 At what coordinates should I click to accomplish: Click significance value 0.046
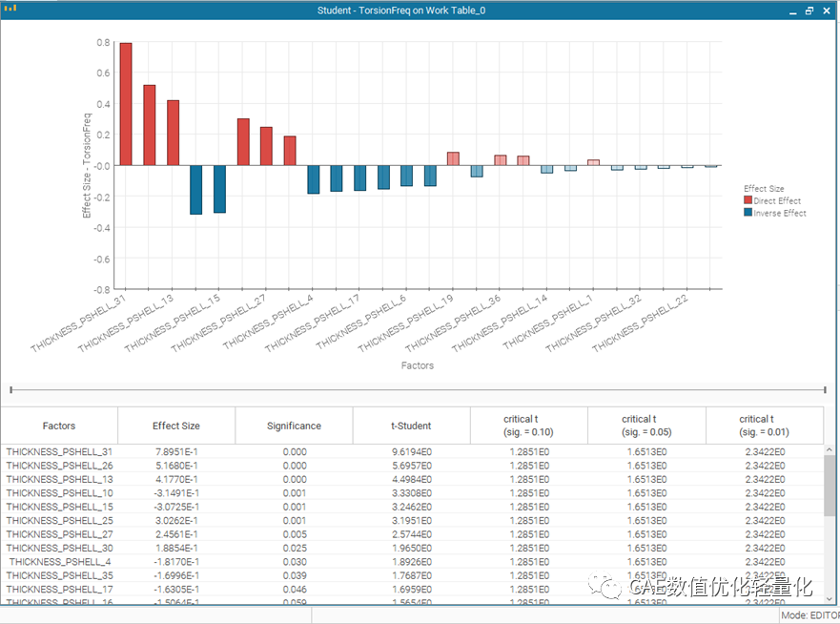tap(295, 589)
